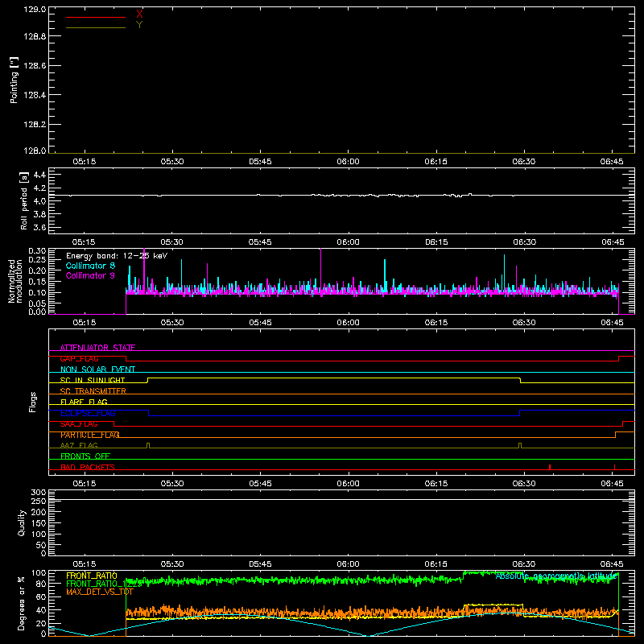644x644 pixels.
Task: Click the Flags axis title
Action: pos(33,402)
